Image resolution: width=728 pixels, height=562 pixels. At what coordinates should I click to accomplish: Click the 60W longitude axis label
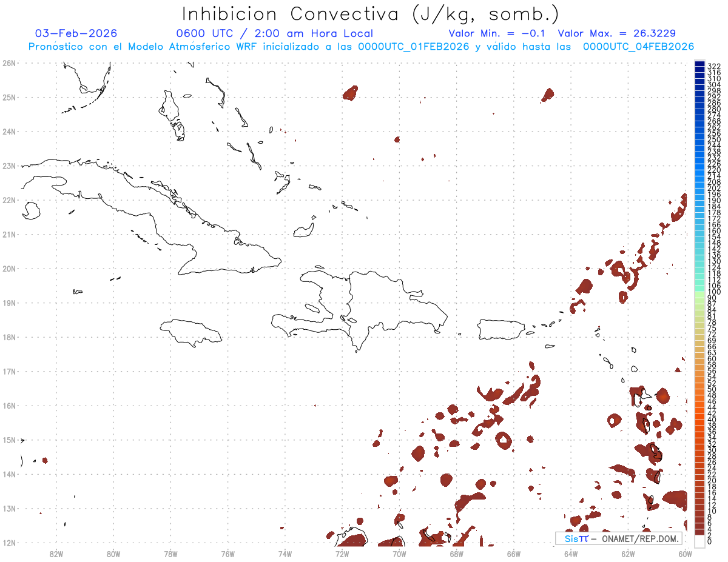click(x=685, y=554)
